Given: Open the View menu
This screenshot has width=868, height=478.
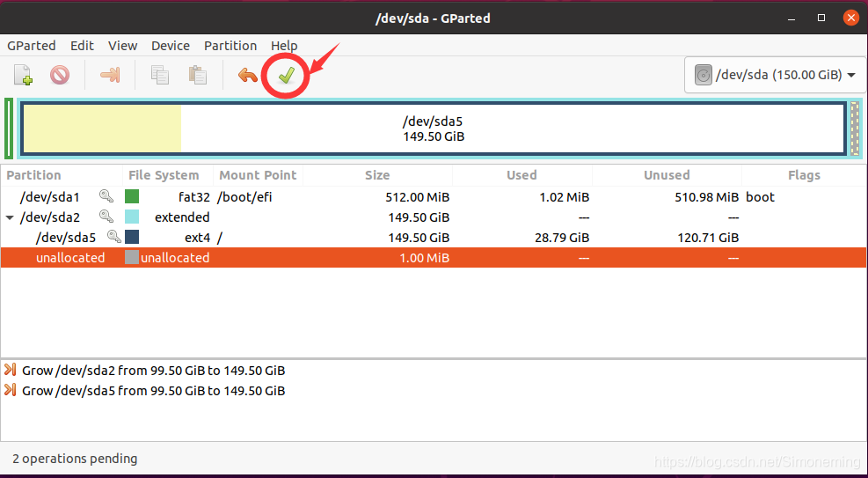Looking at the screenshot, I should coord(123,46).
